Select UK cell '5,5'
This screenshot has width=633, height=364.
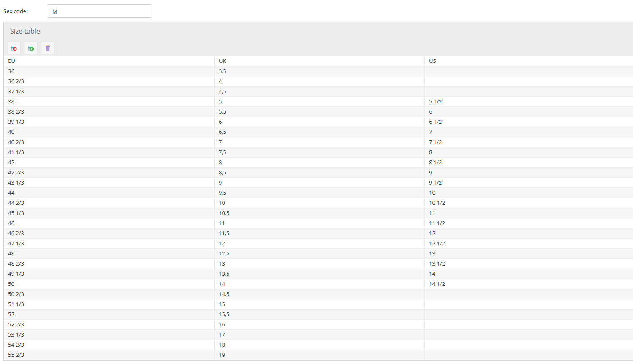point(319,111)
